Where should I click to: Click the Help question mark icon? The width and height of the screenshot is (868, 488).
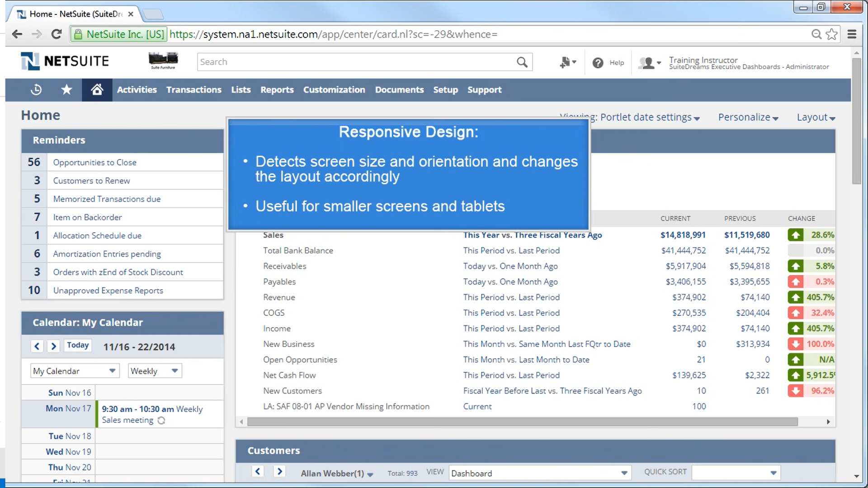tap(598, 63)
